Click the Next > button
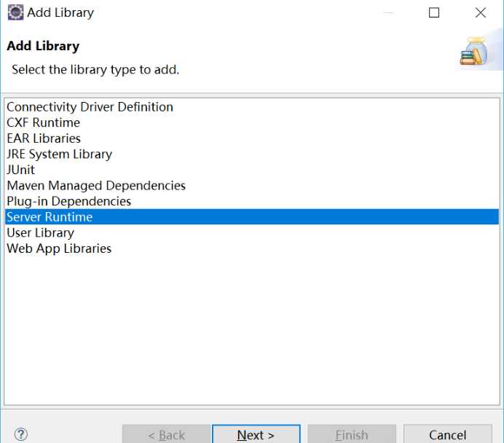Viewport: 504px width, 443px height. pos(256,435)
